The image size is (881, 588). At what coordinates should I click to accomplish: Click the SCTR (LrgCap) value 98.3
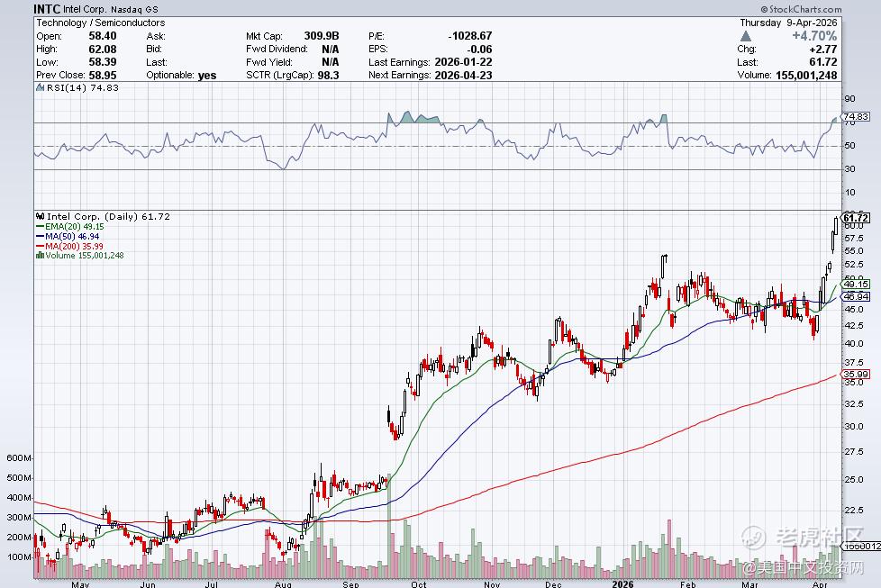tap(328, 75)
